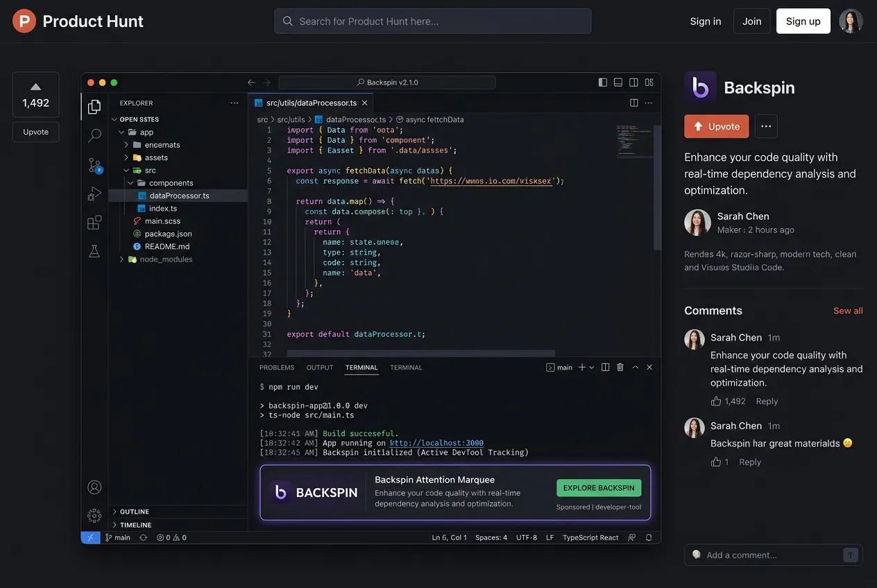
Task: Click the Backspin v2.1.0 command center
Action: pos(387,83)
